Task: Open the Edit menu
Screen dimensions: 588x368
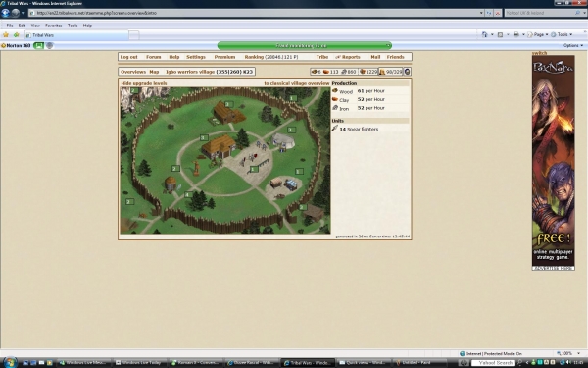Action: (23, 26)
